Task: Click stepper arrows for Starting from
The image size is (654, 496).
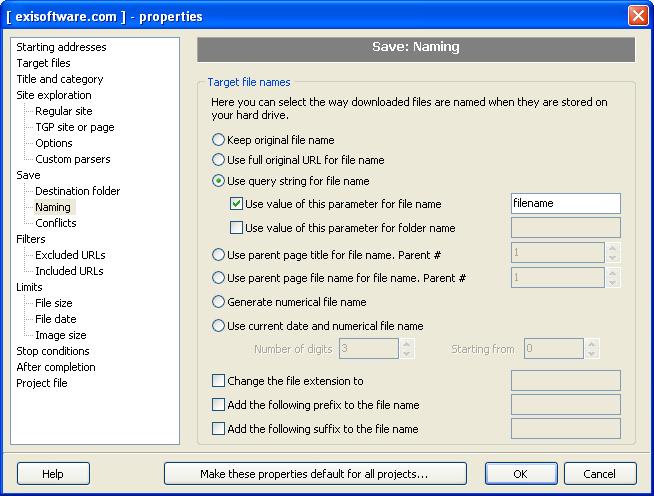Action: 591,348
